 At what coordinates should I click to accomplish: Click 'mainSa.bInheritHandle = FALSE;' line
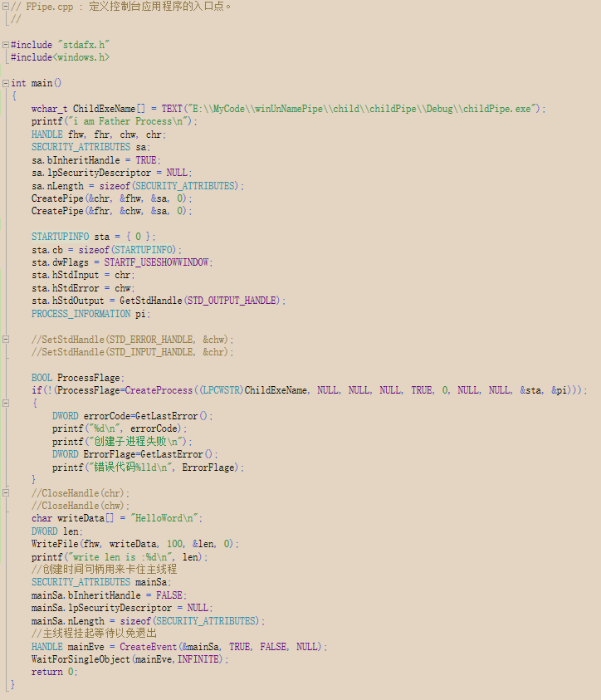pos(109,595)
